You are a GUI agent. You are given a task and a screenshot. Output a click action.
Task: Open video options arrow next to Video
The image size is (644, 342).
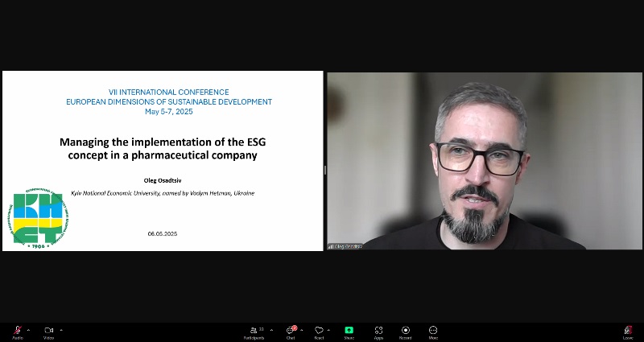[61, 330]
